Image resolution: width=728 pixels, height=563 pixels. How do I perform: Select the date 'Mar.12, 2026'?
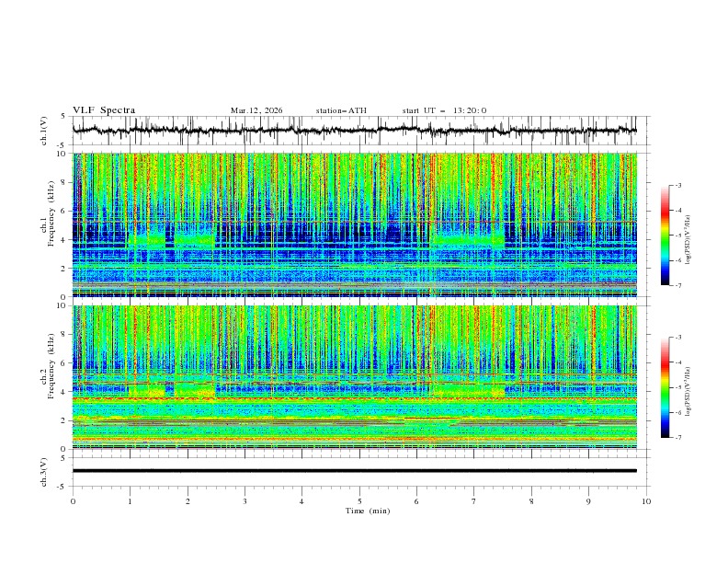(256, 110)
